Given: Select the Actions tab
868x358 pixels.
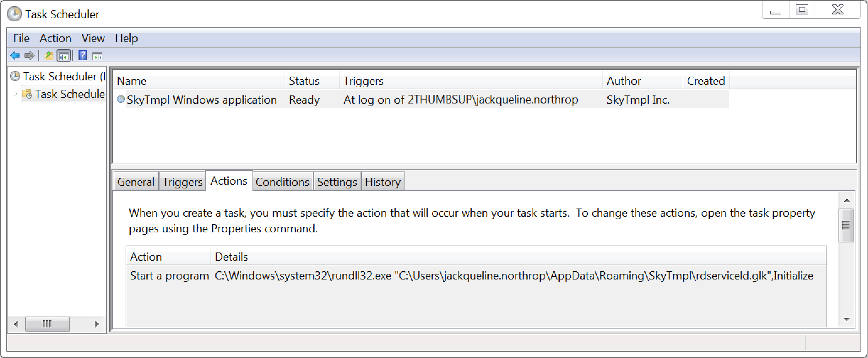Looking at the screenshot, I should [x=229, y=181].
